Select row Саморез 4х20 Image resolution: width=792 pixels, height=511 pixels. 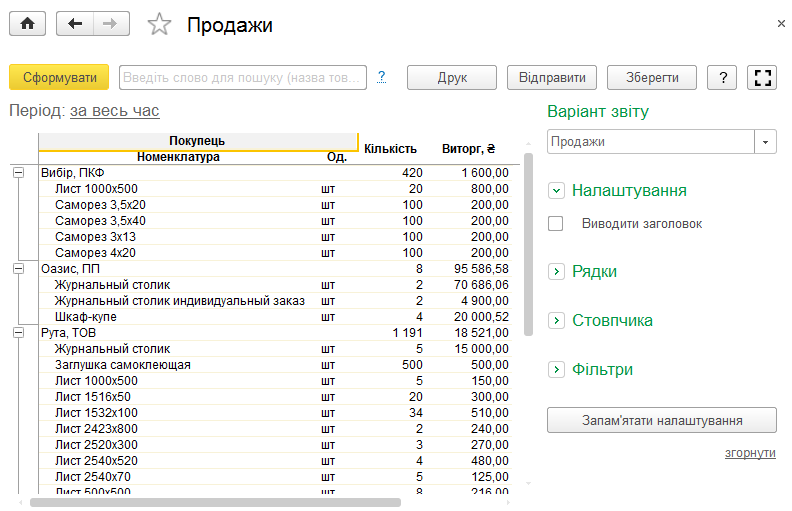275,253
